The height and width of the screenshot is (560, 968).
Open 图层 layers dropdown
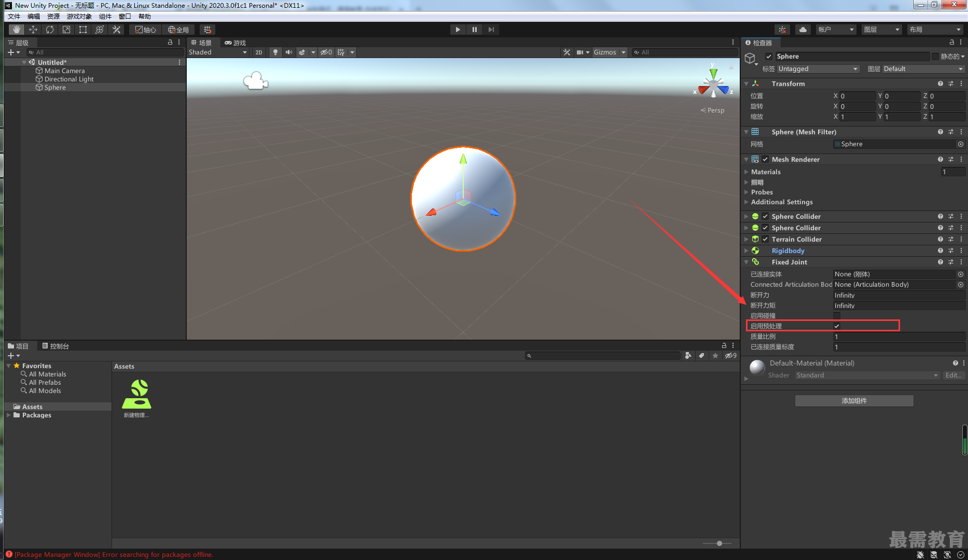click(881, 30)
